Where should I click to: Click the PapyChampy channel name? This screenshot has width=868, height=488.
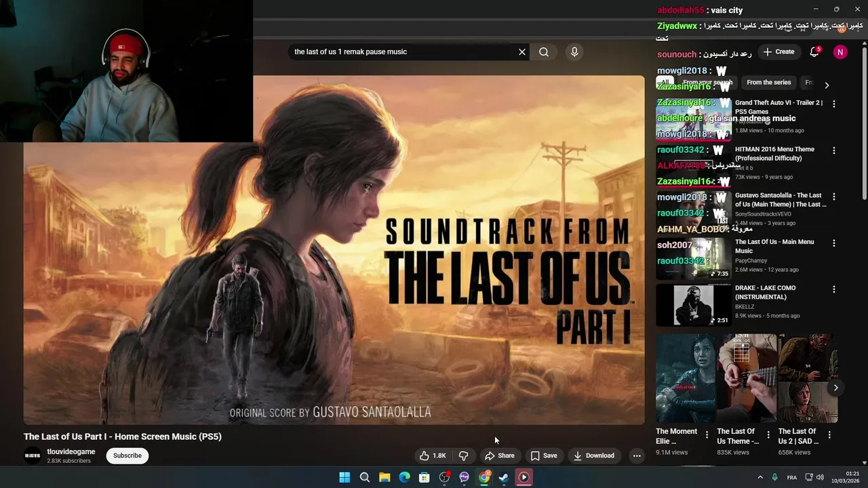point(753,260)
